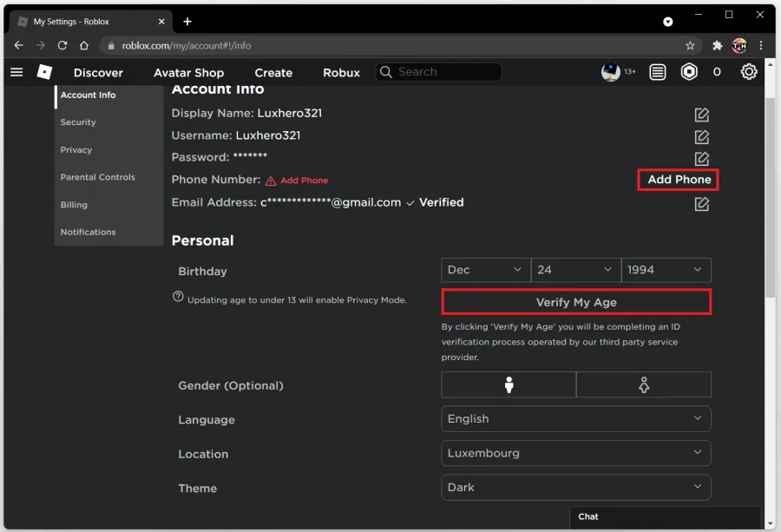Edit the Email Address pencil icon
781x532 pixels.
[x=701, y=204]
